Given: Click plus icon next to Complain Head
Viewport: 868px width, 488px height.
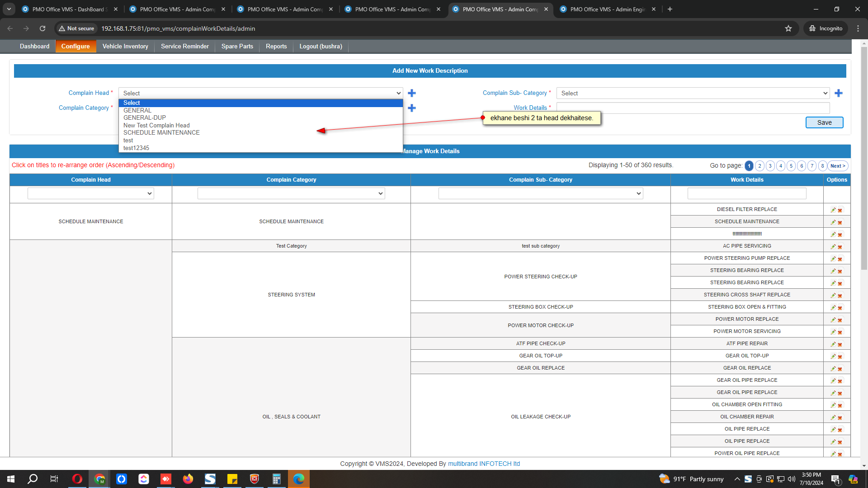Looking at the screenshot, I should (x=411, y=93).
